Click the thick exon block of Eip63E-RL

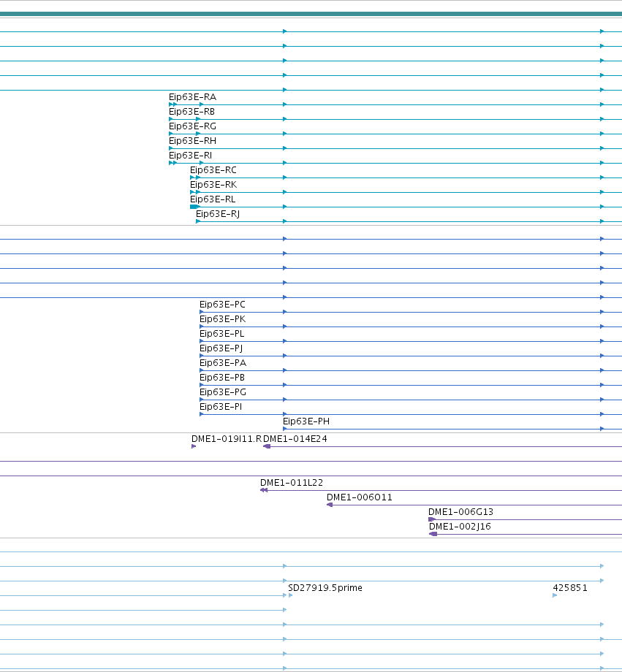point(194,207)
